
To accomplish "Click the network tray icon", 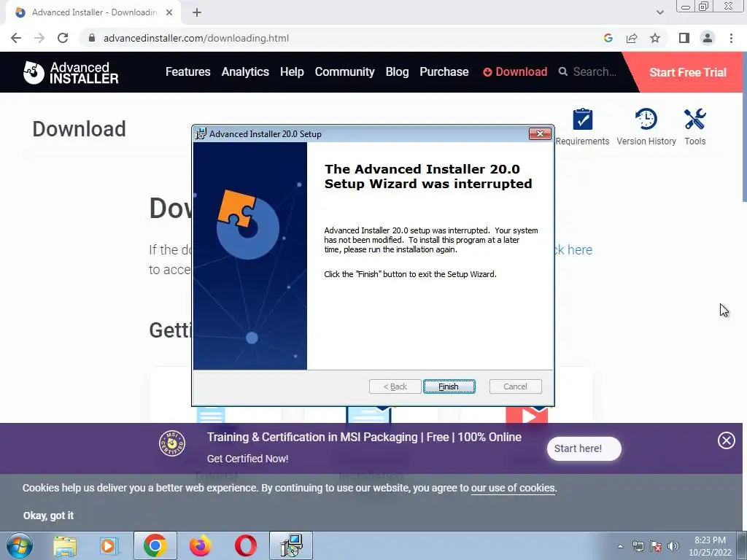I will pos(638,546).
